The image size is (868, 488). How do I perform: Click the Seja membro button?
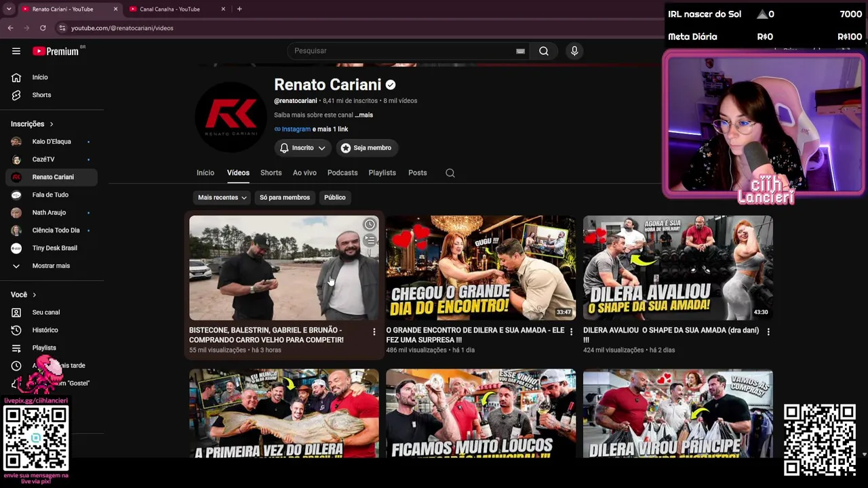coord(366,148)
